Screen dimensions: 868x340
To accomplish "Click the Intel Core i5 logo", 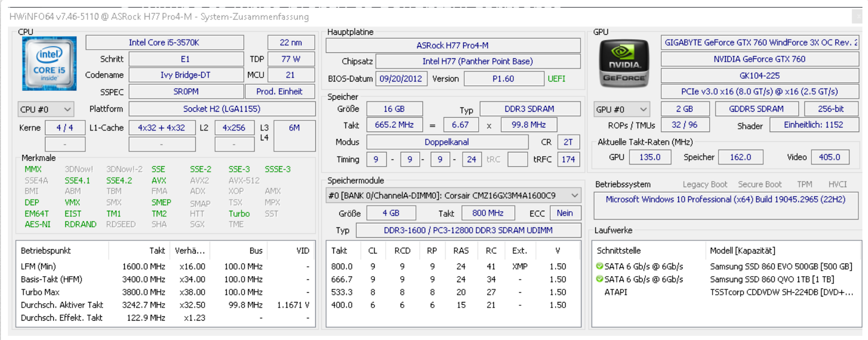I will 49,63.
